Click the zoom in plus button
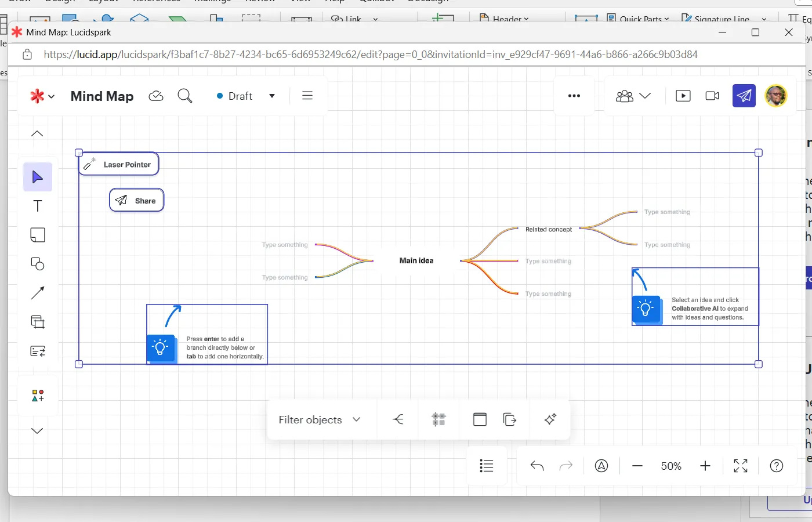The image size is (812, 522). [705, 466]
